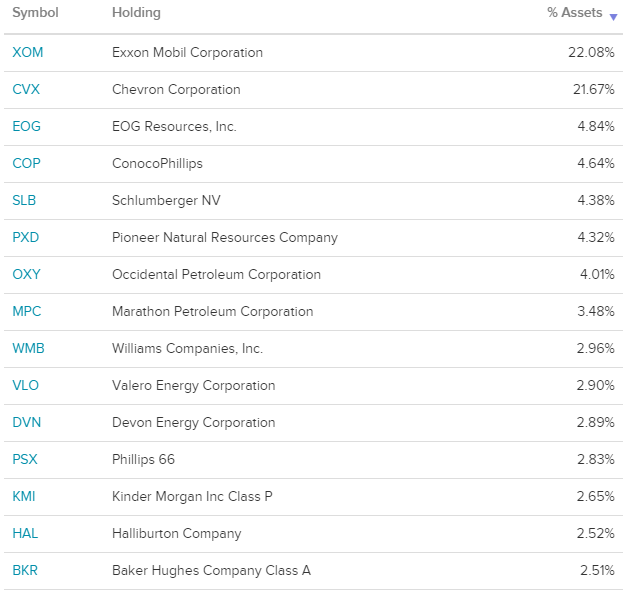Viewport: 624px width, 592px height.
Task: Open the BKR ticker link
Action: [25, 570]
